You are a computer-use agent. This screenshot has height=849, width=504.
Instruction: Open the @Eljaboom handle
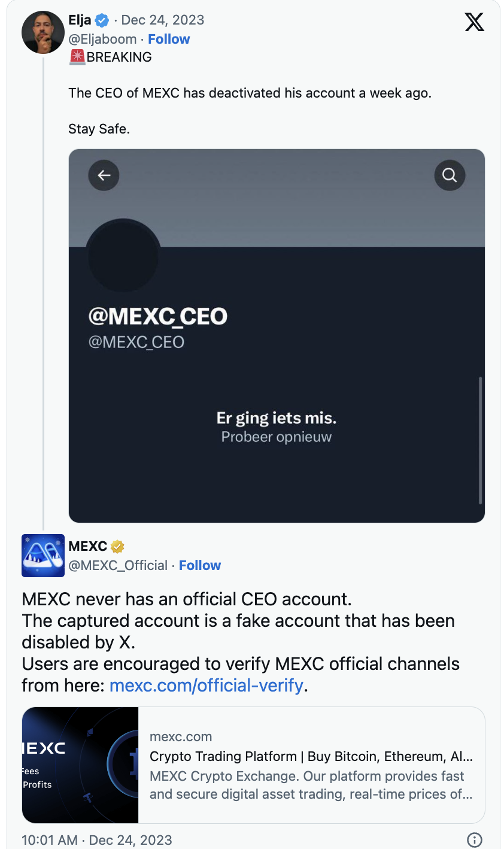[x=102, y=40]
